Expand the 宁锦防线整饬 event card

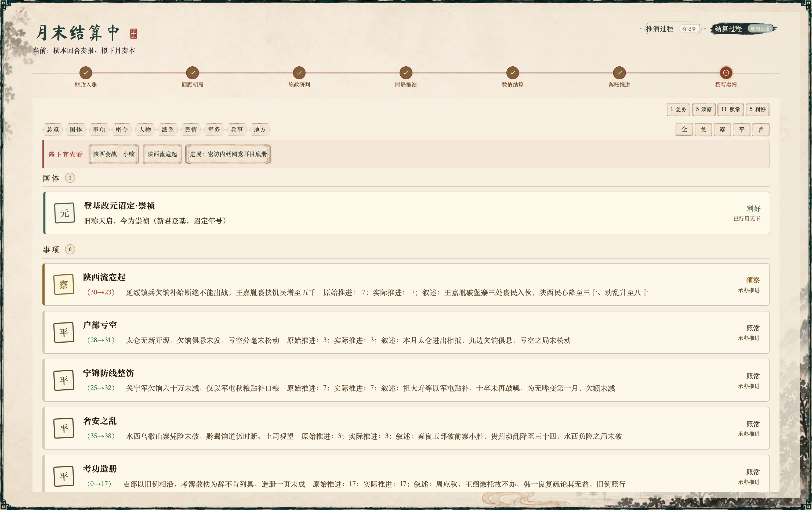coord(406,380)
